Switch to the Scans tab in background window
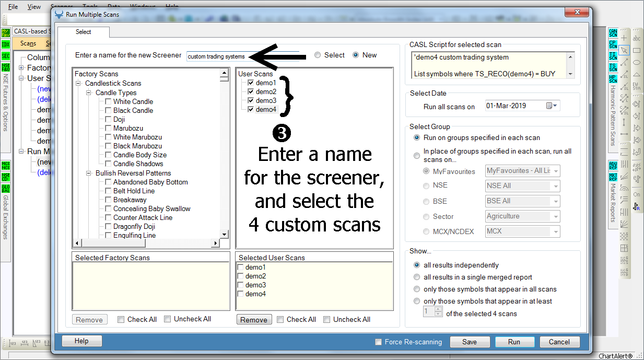 click(28, 43)
